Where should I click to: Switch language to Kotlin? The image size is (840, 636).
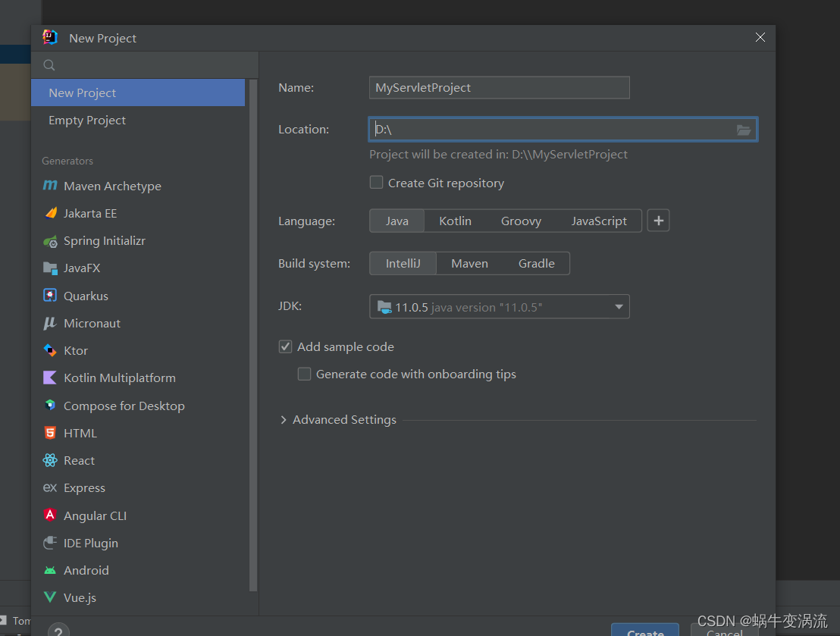[455, 221]
